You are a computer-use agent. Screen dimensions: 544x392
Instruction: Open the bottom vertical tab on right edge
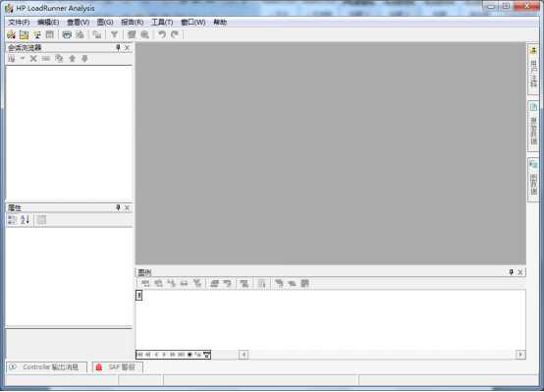533,180
